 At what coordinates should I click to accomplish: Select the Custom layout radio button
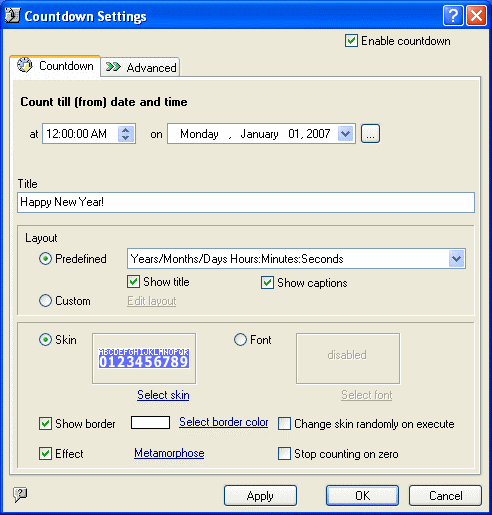point(45,301)
